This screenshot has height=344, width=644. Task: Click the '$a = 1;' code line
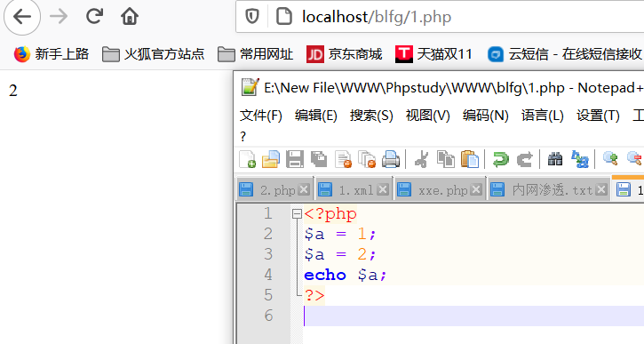(x=339, y=234)
